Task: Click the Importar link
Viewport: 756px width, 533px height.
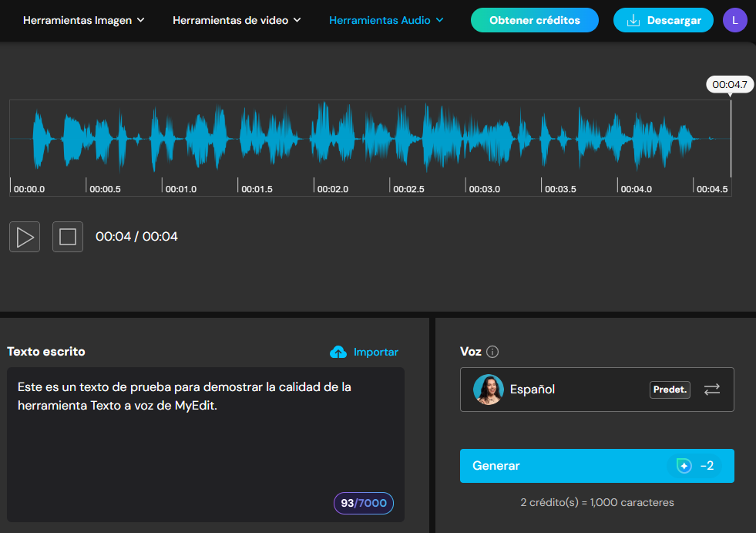Action: (375, 352)
